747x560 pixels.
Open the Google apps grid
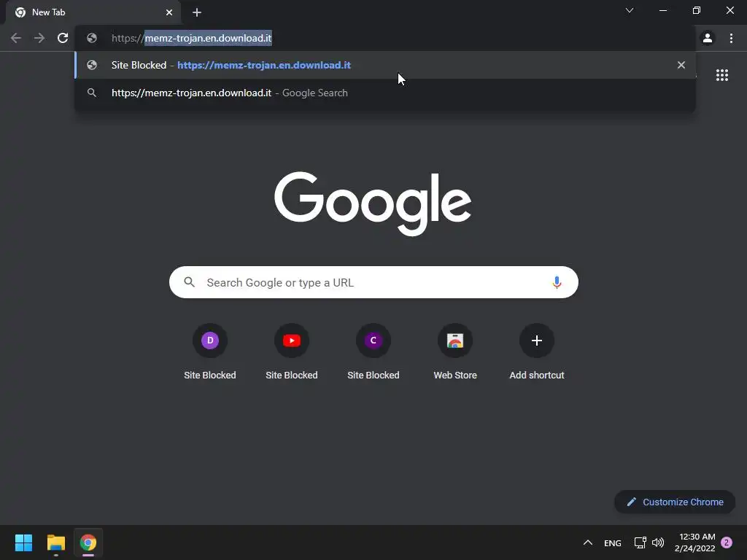(x=722, y=75)
